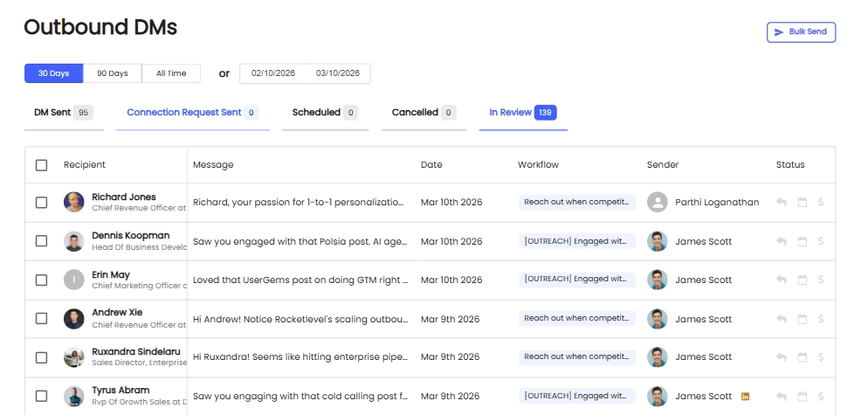Click the name Tyrus Abram
The height and width of the screenshot is (415, 868).
(x=121, y=390)
